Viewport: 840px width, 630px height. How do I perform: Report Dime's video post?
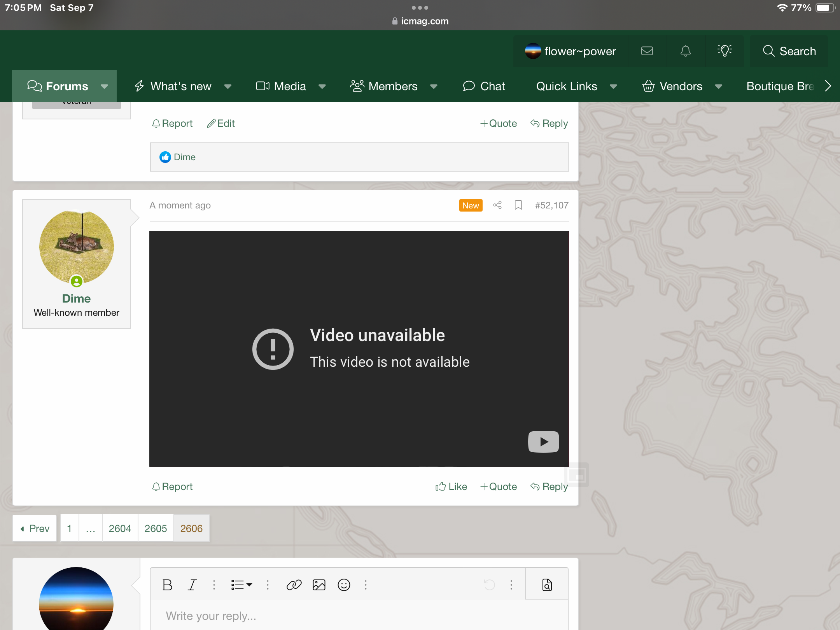pos(172,486)
